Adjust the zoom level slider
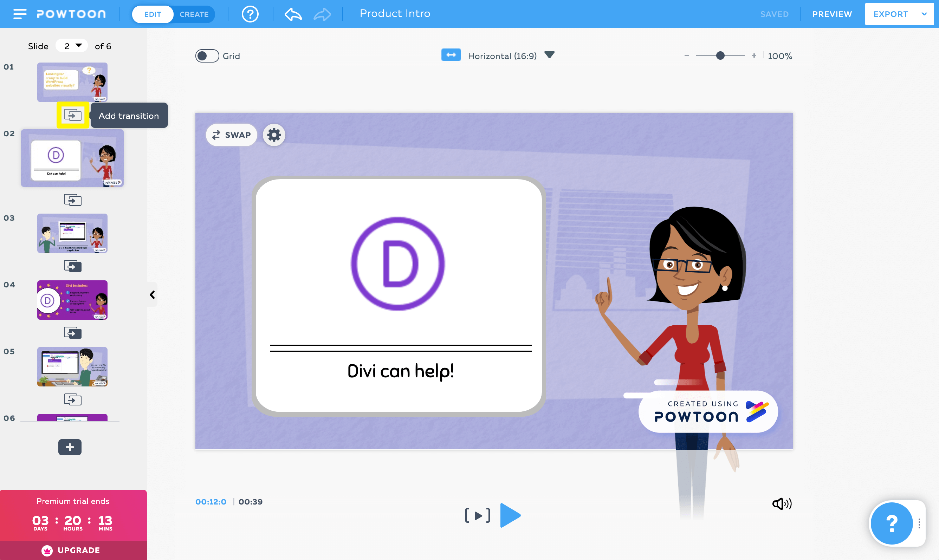Image resolution: width=939 pixels, height=560 pixels. (720, 56)
